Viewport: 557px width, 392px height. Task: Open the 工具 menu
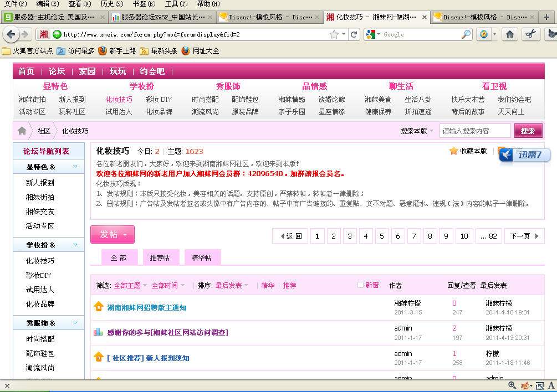coord(176,4)
